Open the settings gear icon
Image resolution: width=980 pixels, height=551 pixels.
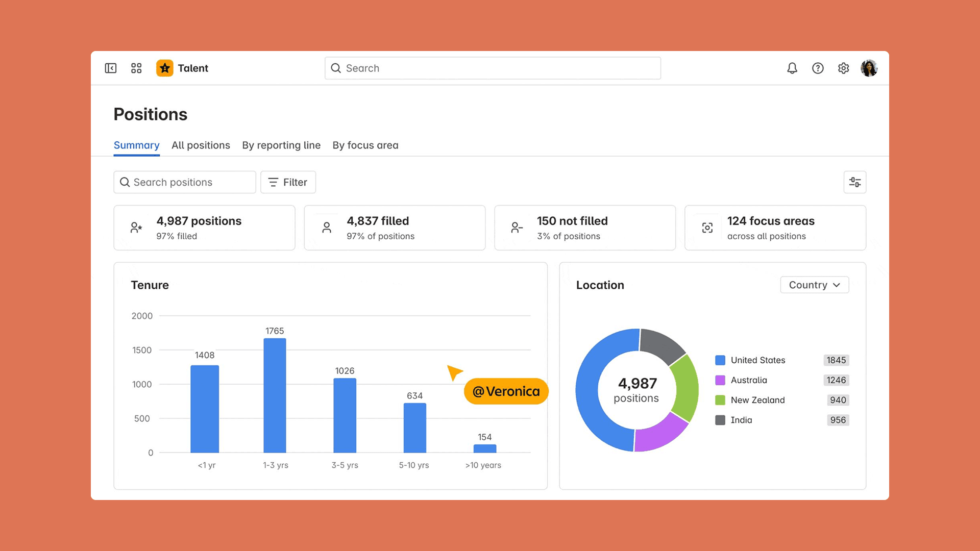coord(843,68)
